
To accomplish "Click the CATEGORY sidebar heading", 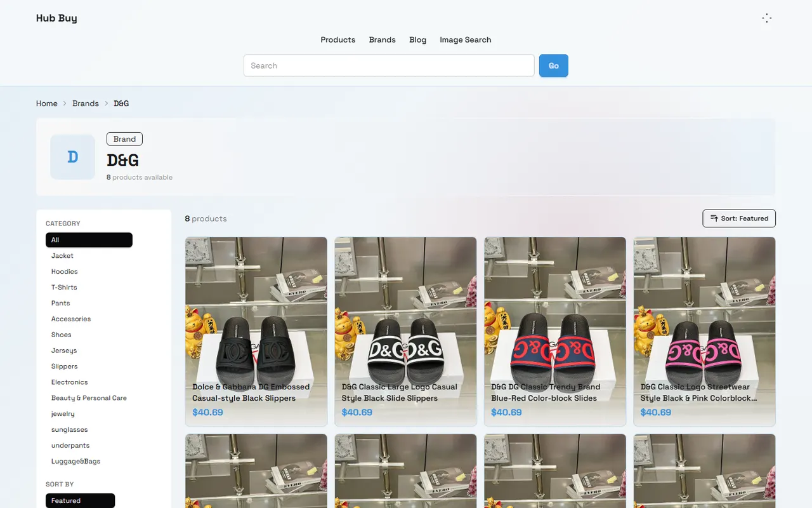I will [63, 224].
